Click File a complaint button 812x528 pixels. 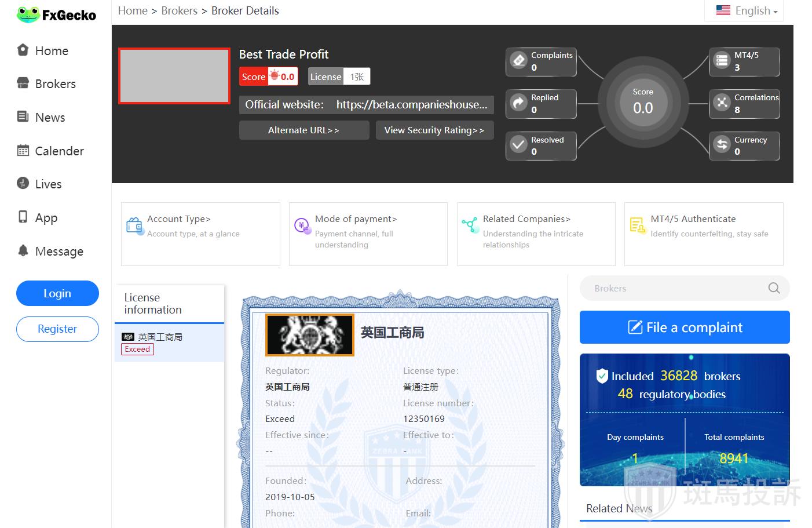685,327
